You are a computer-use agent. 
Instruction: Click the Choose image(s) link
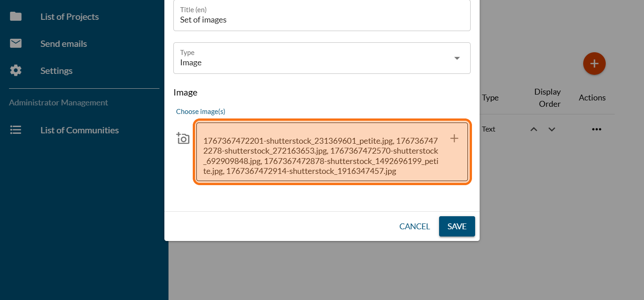200,111
